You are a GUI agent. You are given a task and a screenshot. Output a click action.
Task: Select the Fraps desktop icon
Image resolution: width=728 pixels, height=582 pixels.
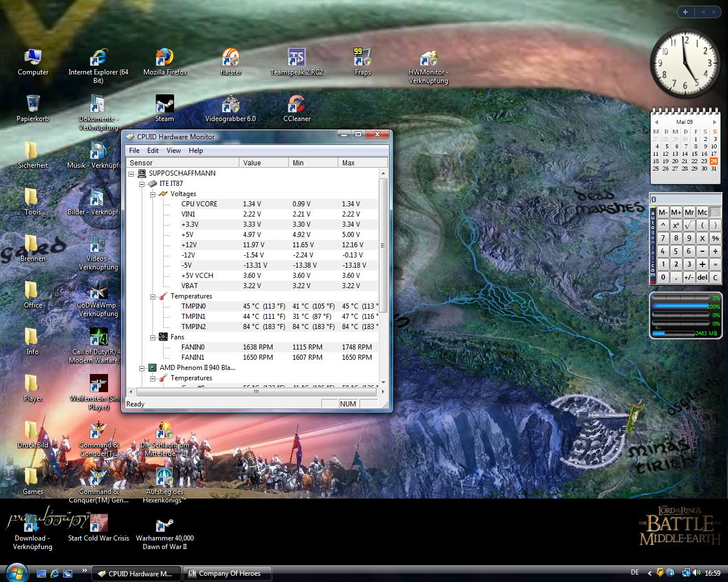click(362, 63)
